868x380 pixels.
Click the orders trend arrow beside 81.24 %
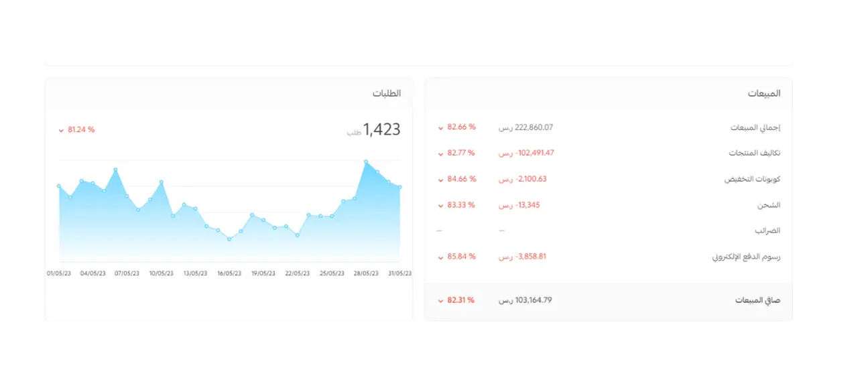(61, 130)
